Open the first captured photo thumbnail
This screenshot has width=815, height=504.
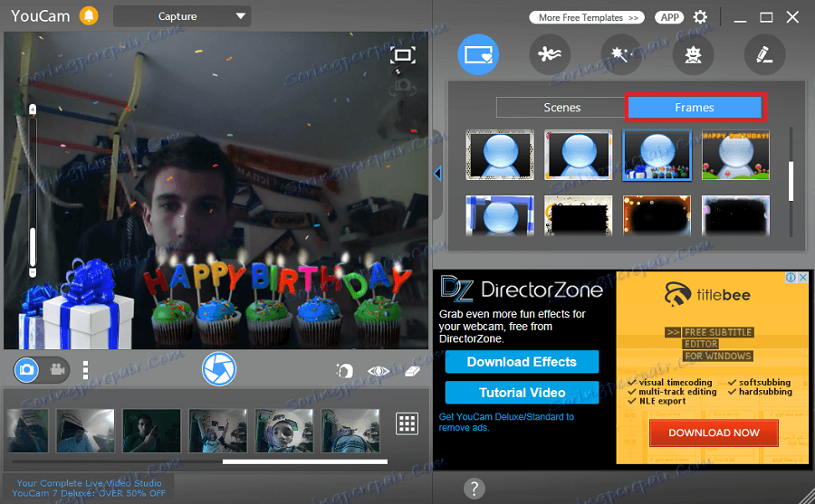tap(28, 430)
